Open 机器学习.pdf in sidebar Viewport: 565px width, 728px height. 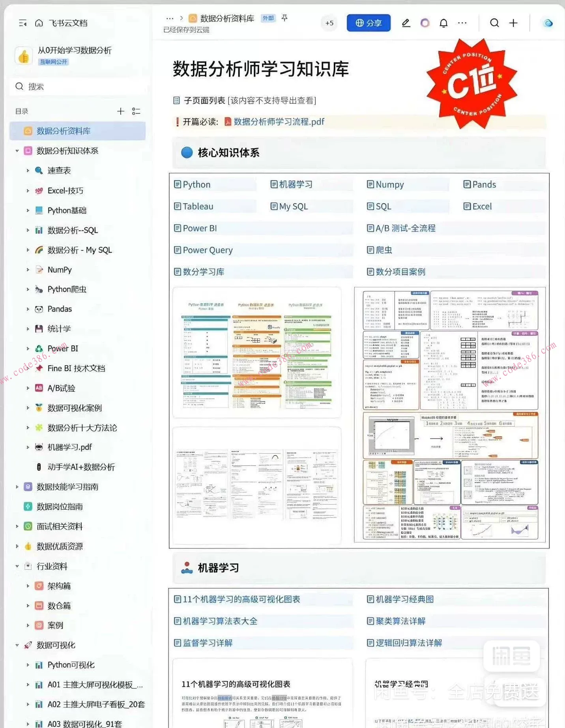click(69, 447)
